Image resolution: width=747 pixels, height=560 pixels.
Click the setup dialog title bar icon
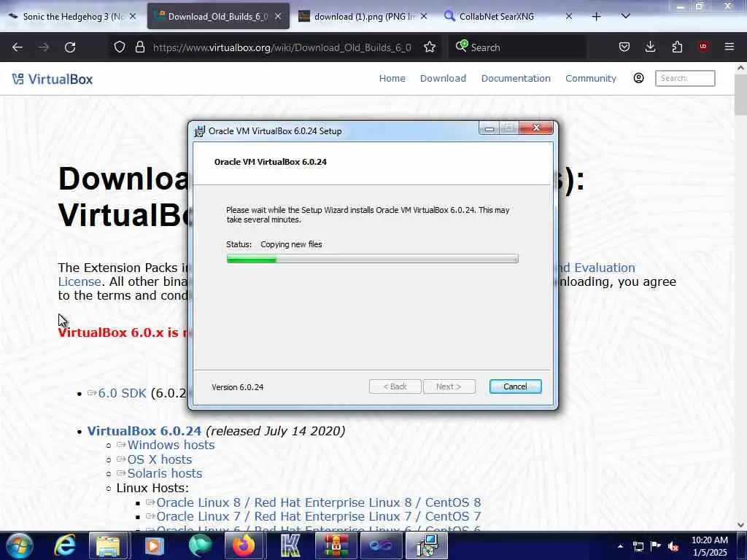pos(200,131)
